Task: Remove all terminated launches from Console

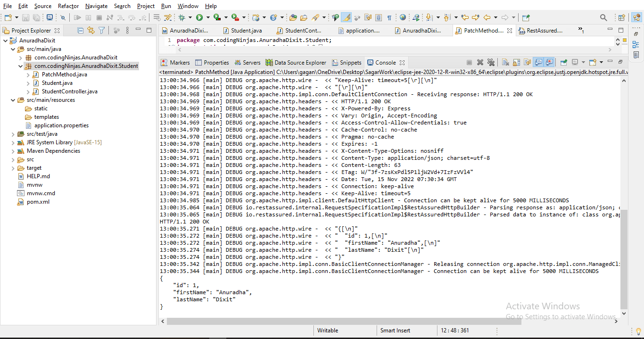Action: pyautogui.click(x=491, y=63)
